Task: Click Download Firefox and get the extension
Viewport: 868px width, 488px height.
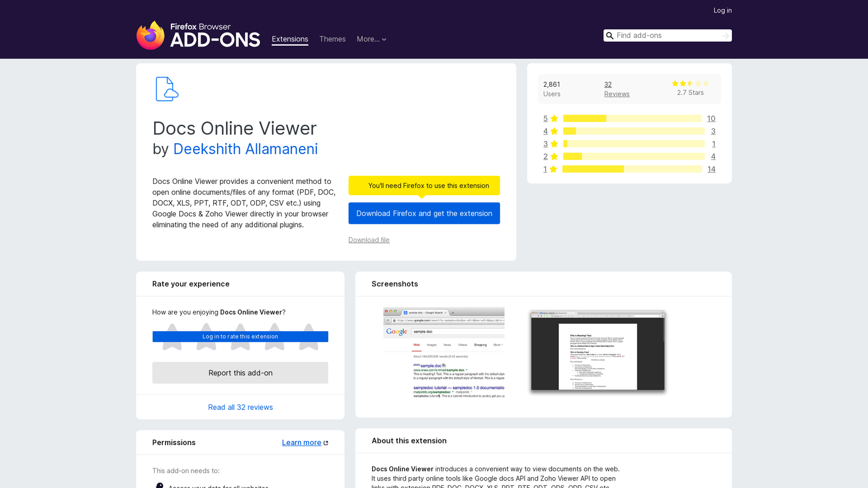Action: (424, 213)
